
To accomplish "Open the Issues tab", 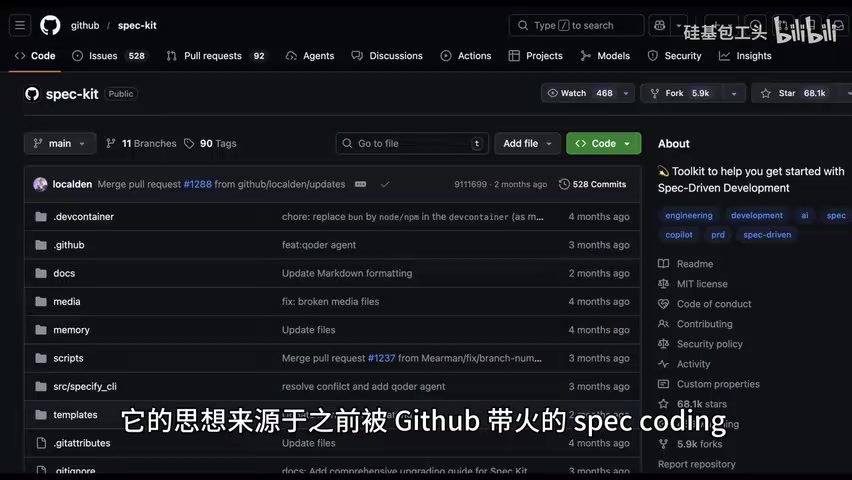I will [109, 56].
